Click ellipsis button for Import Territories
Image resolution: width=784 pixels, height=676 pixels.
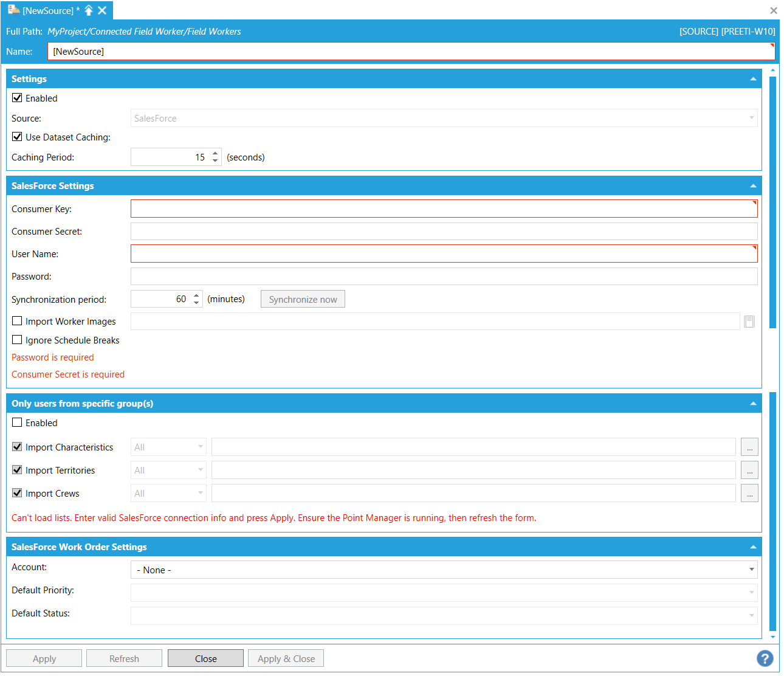coord(749,471)
